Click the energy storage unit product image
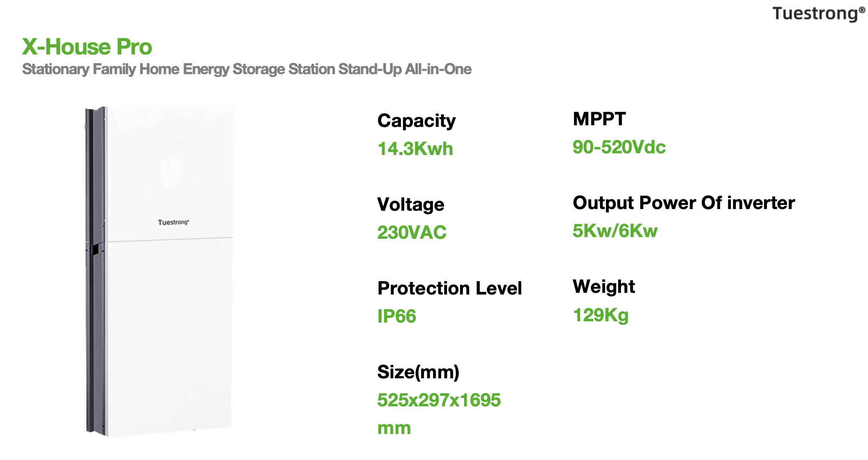The height and width of the screenshot is (460, 868). coord(159,271)
